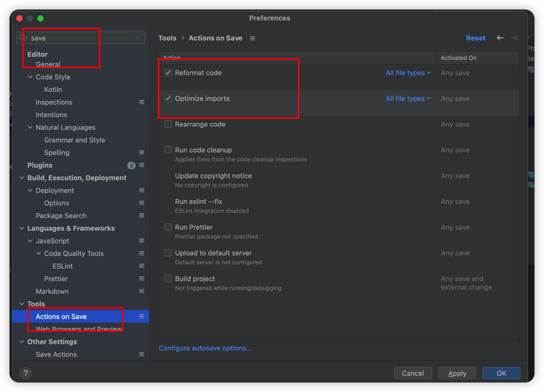544x392 pixels.
Task: Click the Apply button
Action: [457, 373]
